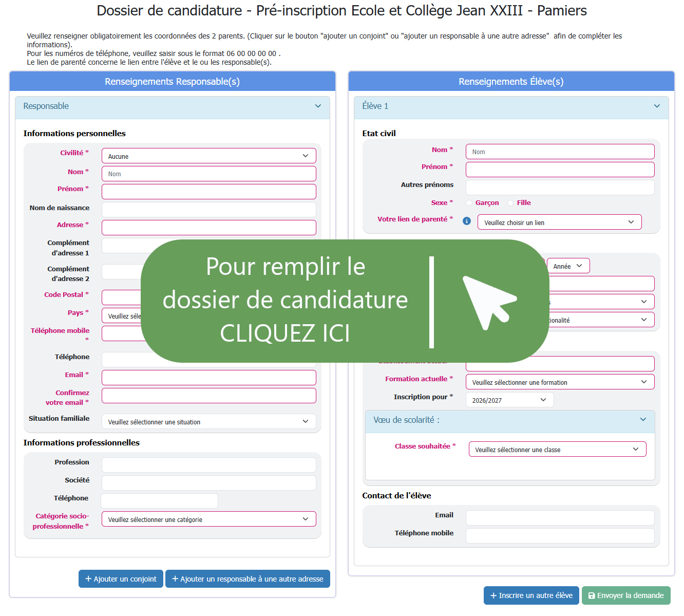
Task: Click Ajouter un responsable à une autre adresse
Action: click(x=248, y=579)
